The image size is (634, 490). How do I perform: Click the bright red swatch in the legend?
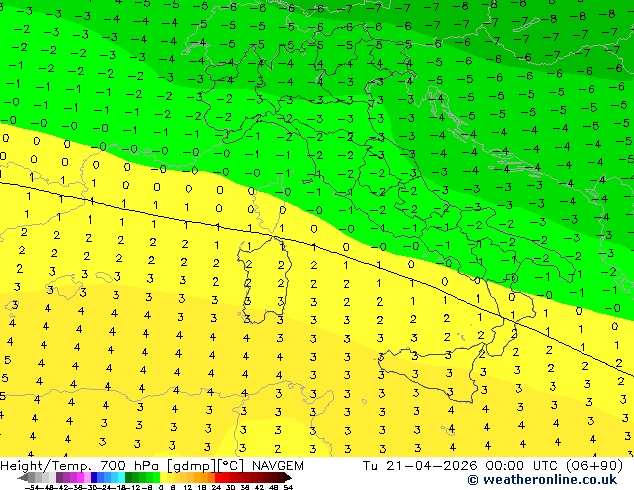[218, 478]
